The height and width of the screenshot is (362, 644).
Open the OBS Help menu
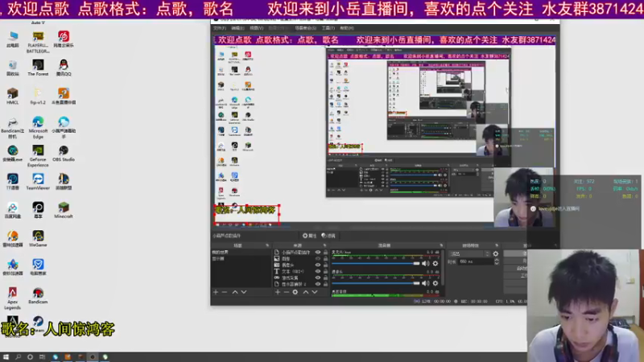click(347, 28)
